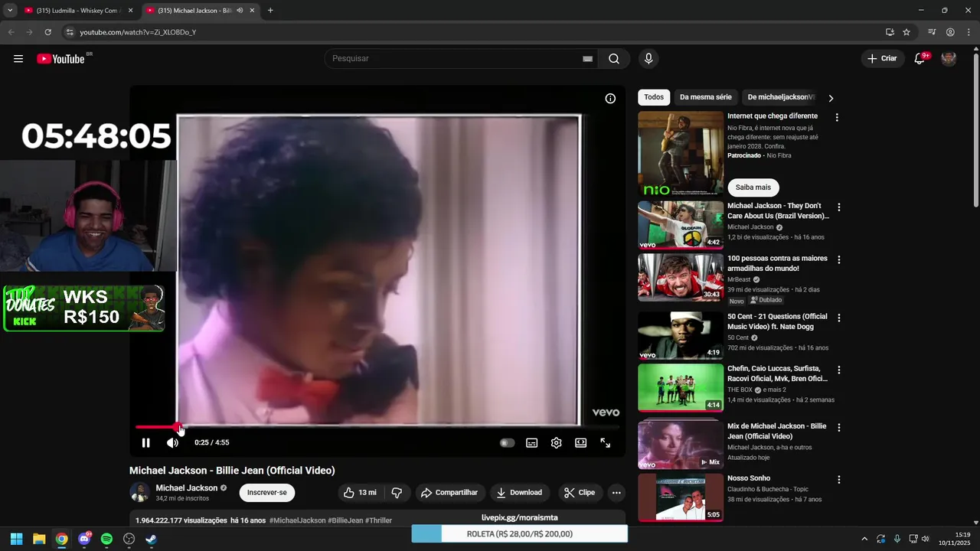Click the Download button

coord(519,493)
